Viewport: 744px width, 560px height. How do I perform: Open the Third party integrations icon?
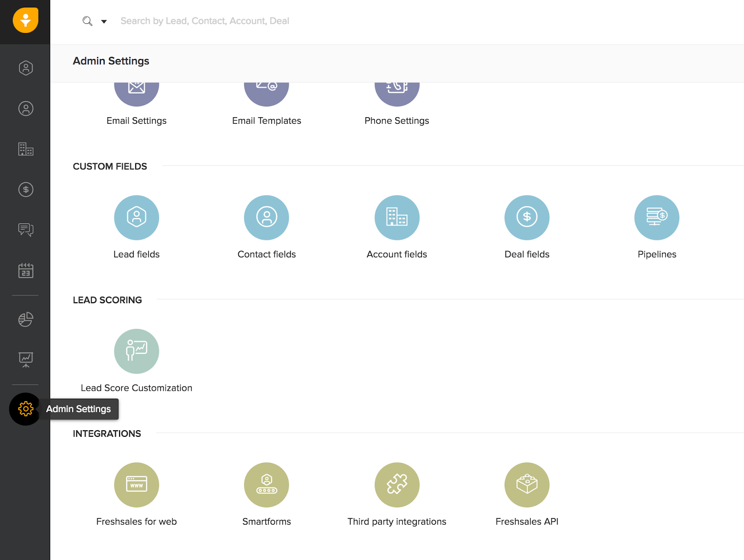click(397, 485)
